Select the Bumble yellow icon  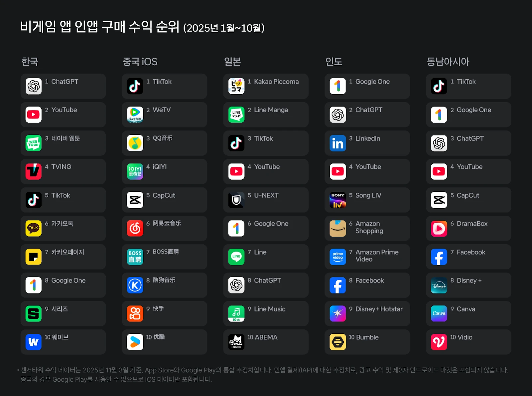coord(338,342)
